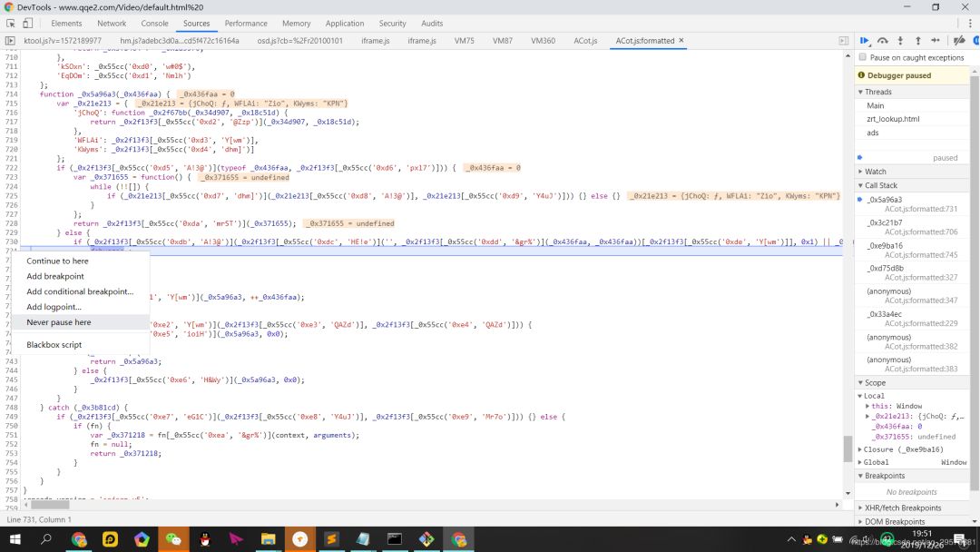This screenshot has height=552, width=980.
Task: Show the file navigator pane
Action: (9, 41)
